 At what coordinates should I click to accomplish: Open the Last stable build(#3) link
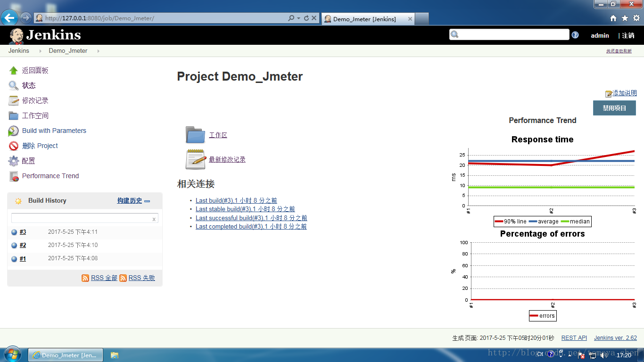245,209
